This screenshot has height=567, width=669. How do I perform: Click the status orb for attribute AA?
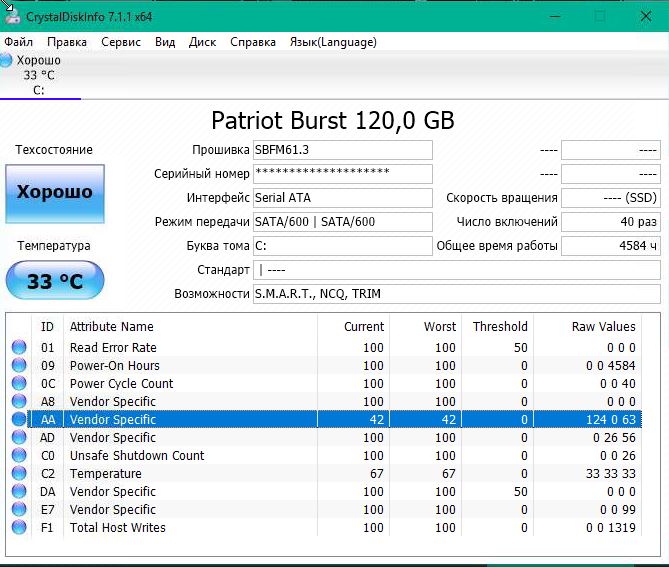pos(19,419)
